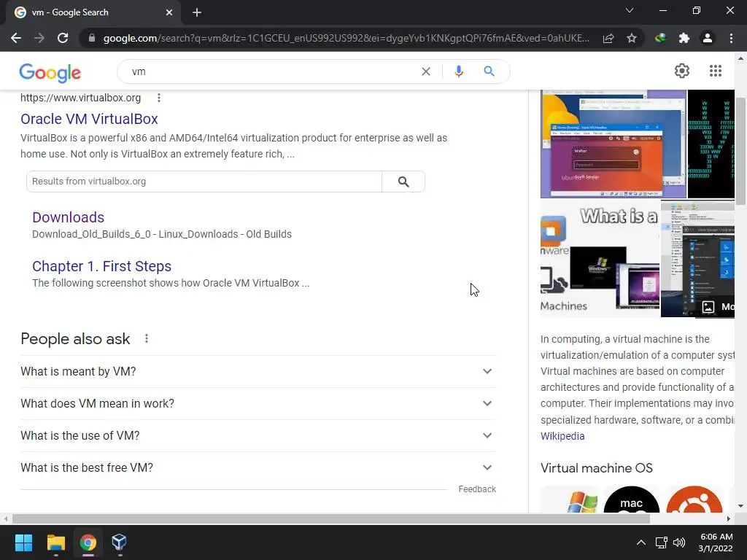Open a new browser tab
Image resolution: width=747 pixels, height=560 pixels.
(x=197, y=12)
